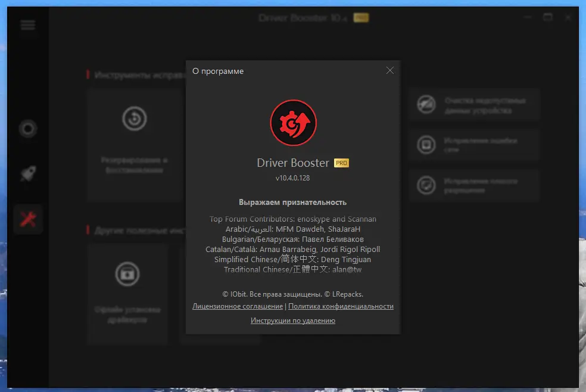The height and width of the screenshot is (392, 586).
Task: Open the hamburger menu
Action: [x=27, y=25]
